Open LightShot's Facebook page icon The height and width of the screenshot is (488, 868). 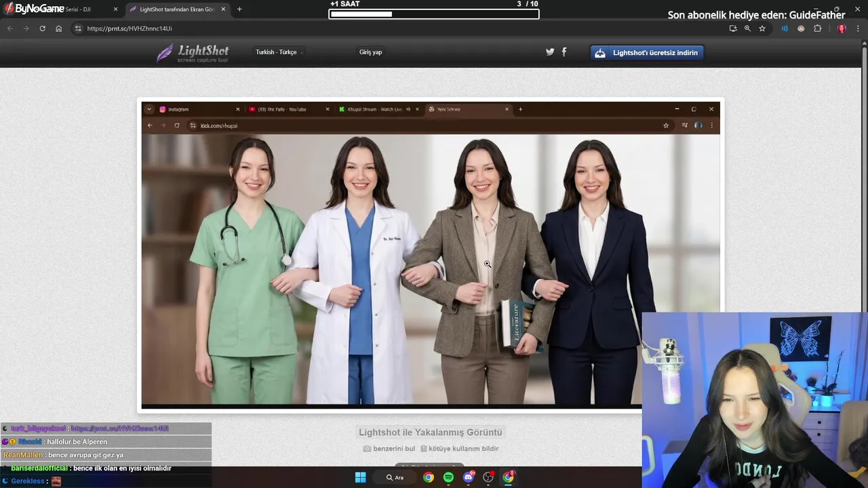pyautogui.click(x=564, y=52)
